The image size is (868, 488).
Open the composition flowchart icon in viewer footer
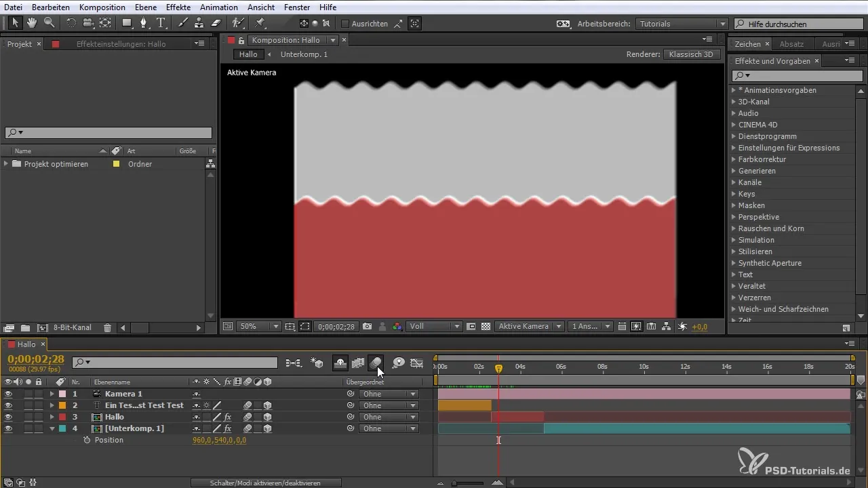(666, 326)
